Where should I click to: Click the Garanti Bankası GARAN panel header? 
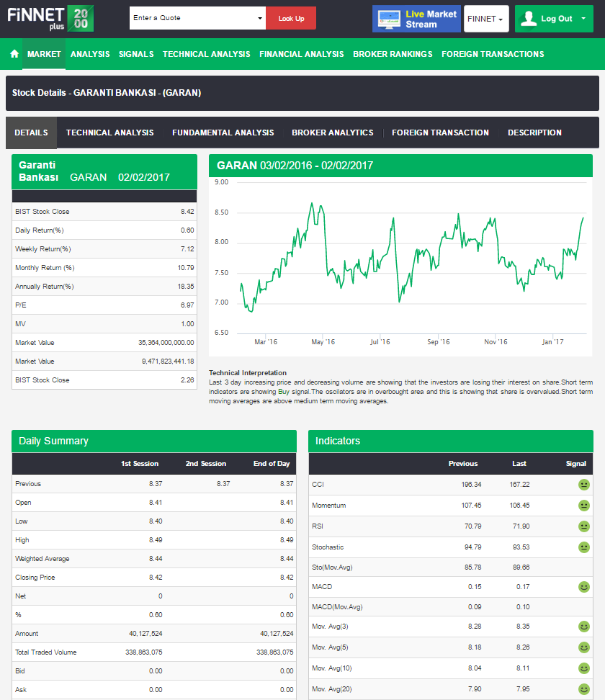tap(104, 171)
